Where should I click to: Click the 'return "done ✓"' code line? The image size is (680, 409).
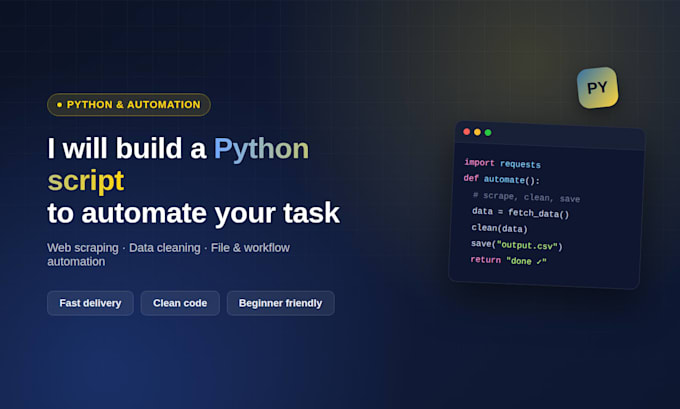point(508,260)
